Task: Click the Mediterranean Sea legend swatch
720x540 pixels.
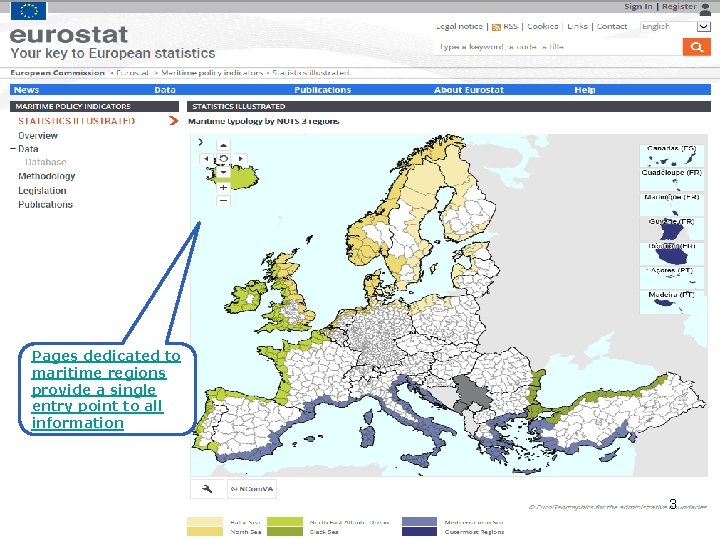Action: 419,522
